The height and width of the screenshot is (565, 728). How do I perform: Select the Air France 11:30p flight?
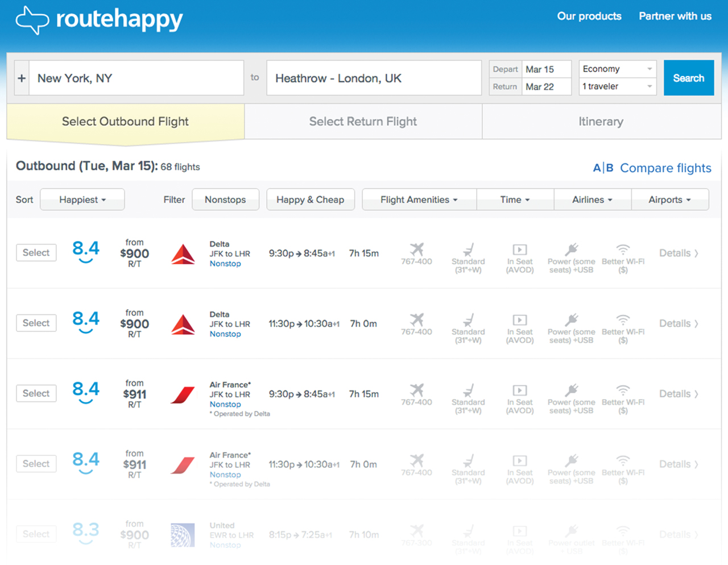click(36, 464)
